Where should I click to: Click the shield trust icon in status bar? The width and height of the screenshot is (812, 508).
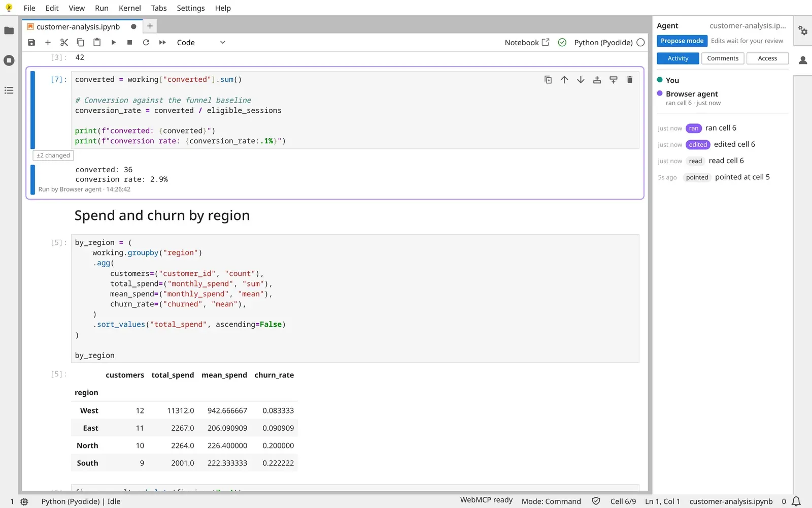coord(596,501)
